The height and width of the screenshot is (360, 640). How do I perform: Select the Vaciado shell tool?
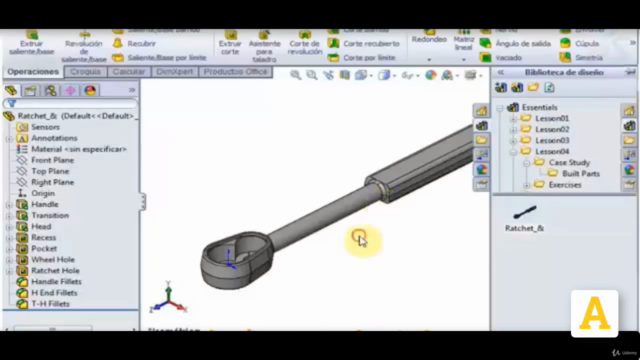(x=501, y=58)
